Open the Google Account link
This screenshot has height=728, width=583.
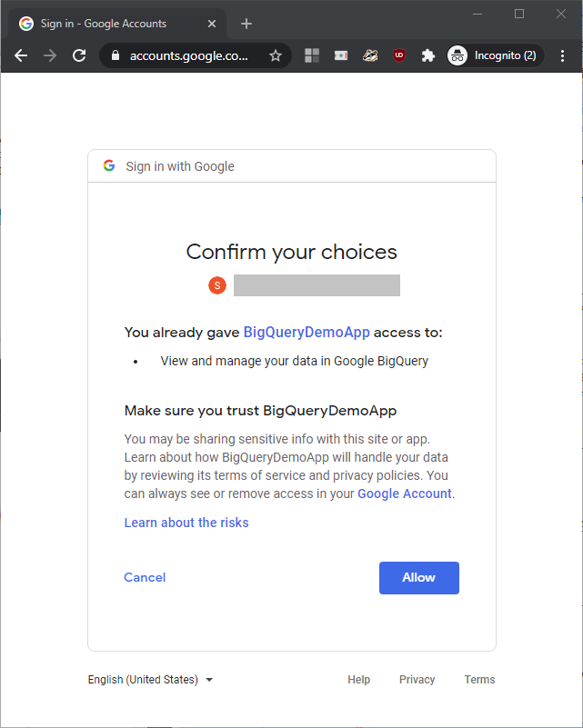pos(404,494)
